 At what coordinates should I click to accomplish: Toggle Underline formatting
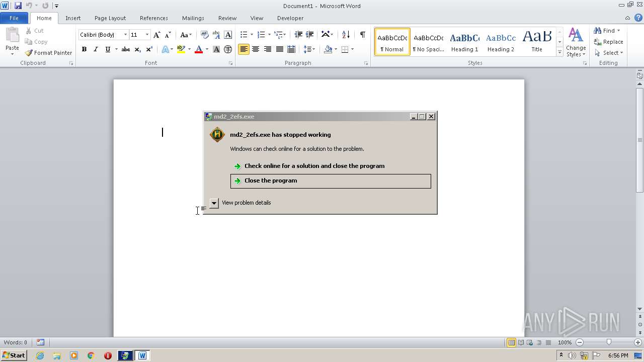(108, 49)
